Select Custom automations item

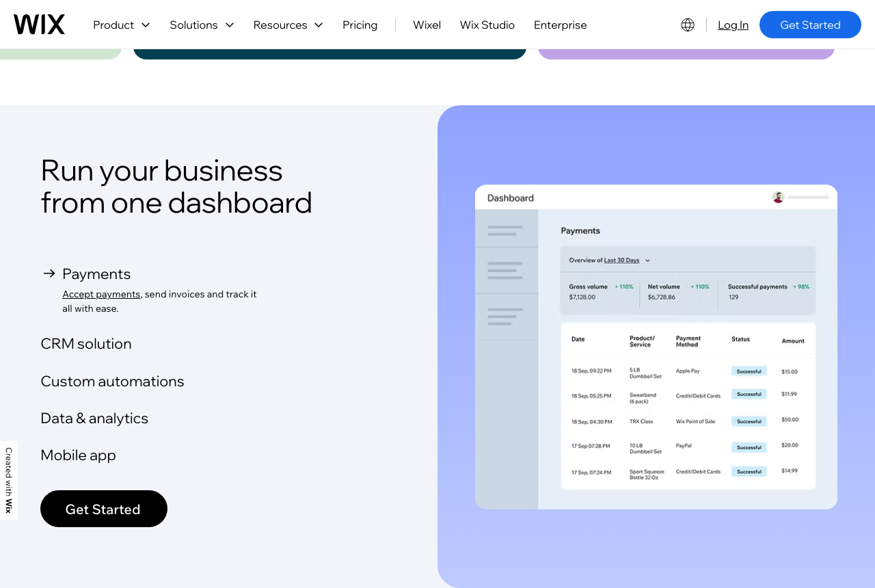point(112,382)
